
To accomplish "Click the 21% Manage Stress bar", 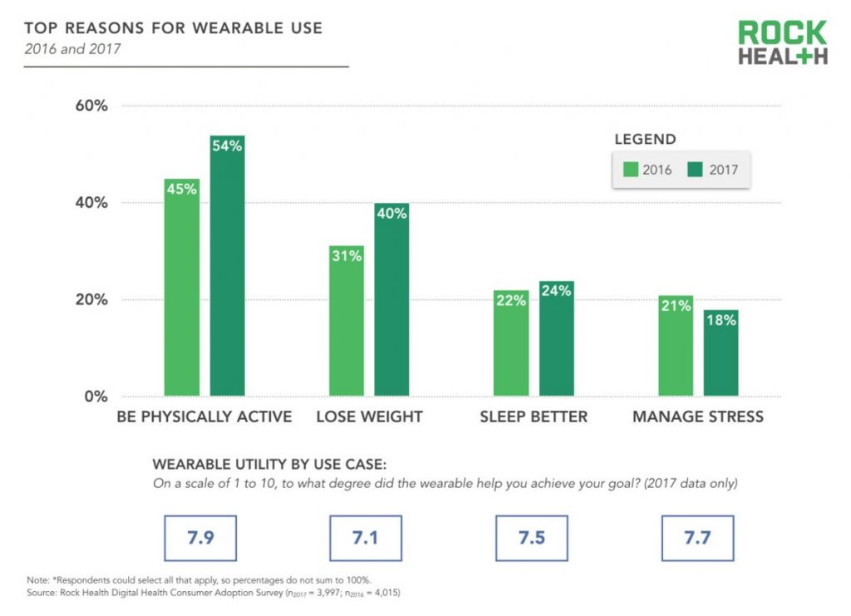I will (x=676, y=346).
